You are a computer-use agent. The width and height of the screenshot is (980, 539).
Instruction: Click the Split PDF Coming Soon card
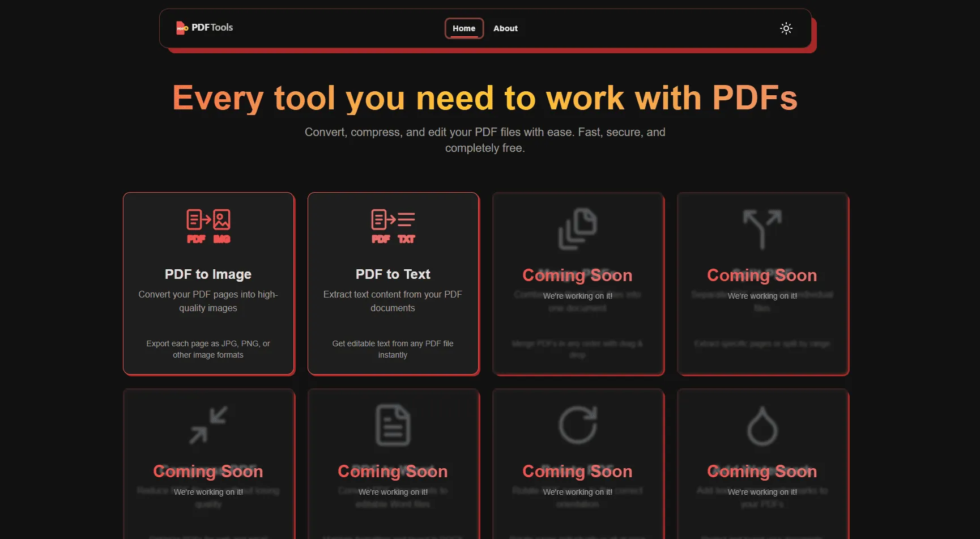(762, 283)
